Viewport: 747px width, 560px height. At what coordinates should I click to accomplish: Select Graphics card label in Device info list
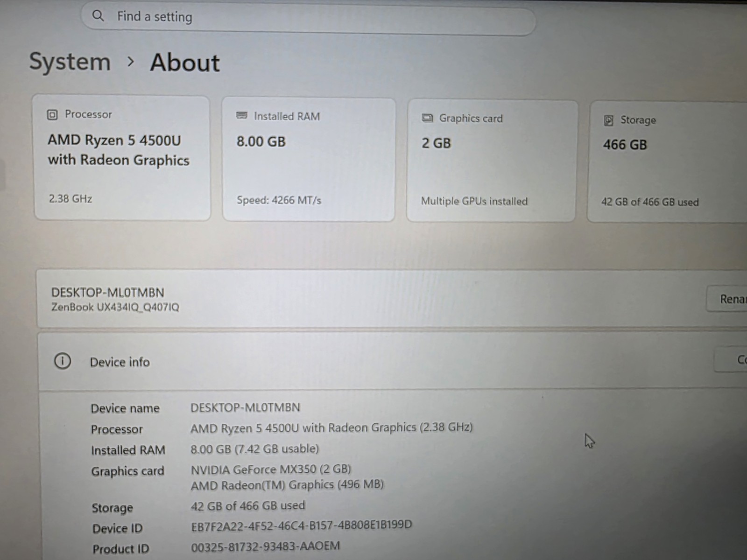128,471
